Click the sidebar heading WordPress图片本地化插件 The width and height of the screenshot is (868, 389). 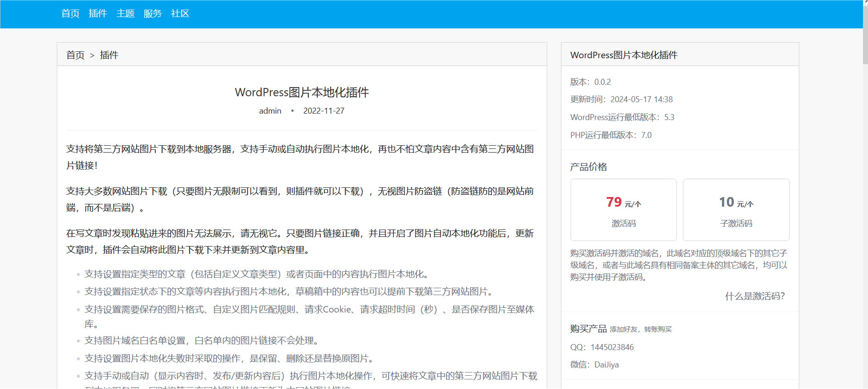pos(624,55)
